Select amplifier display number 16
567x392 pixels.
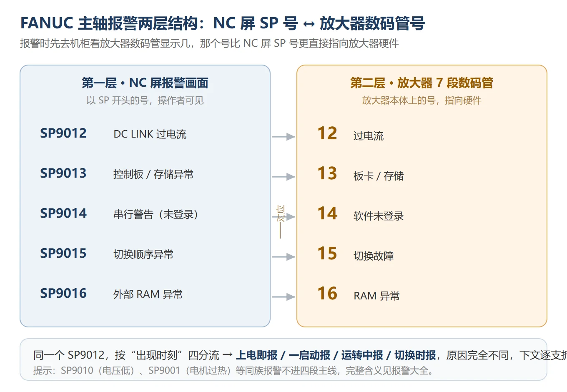pos(327,294)
